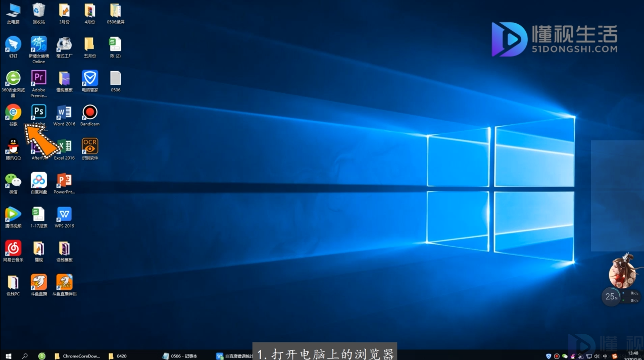Open the blue shield tray icon
644x360 pixels.
click(x=549, y=356)
